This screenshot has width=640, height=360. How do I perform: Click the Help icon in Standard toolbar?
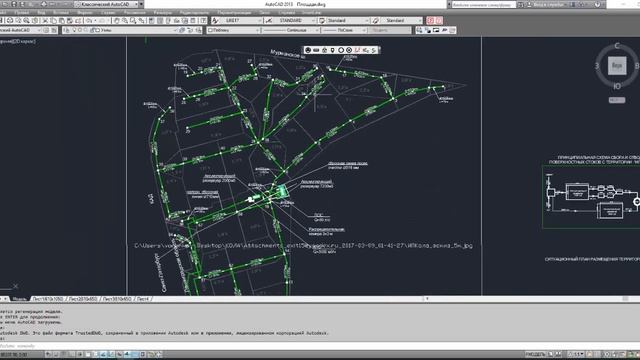pos(203,20)
